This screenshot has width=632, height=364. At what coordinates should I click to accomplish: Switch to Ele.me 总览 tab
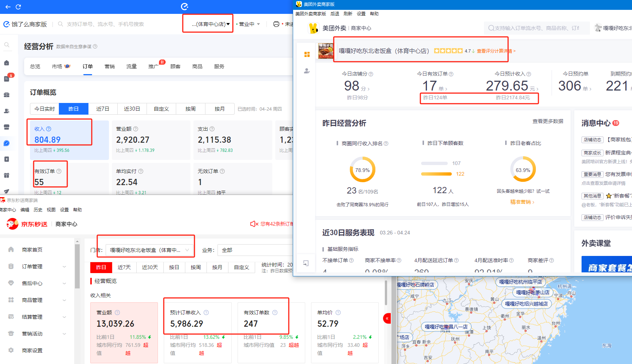[x=35, y=66]
